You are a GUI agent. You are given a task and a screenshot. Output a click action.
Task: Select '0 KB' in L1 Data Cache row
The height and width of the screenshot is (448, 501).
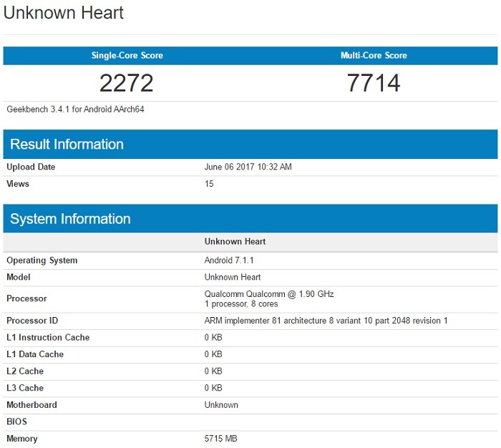(213, 354)
